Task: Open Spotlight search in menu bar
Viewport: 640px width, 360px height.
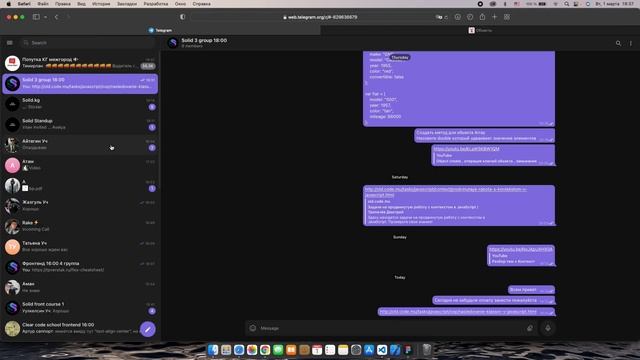Action: pos(567,4)
